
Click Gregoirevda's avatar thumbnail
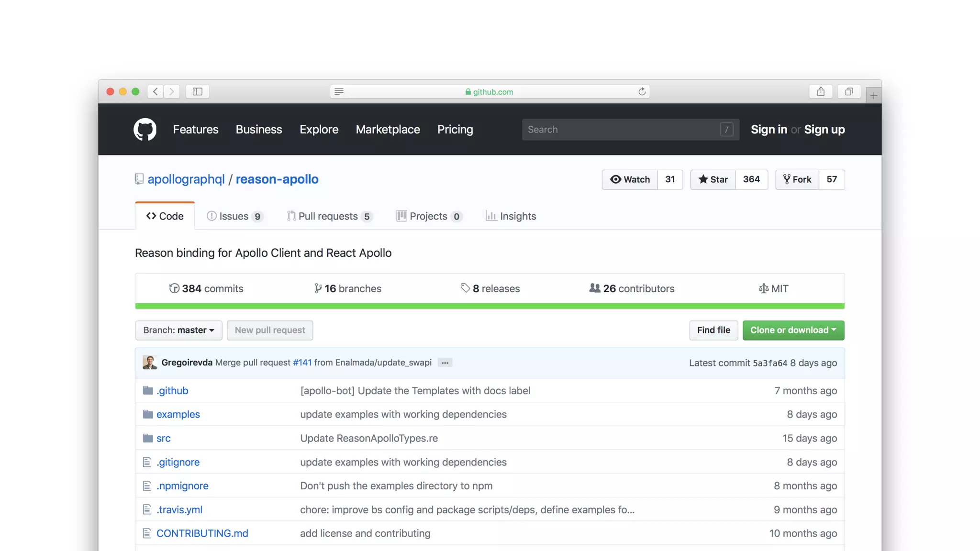[x=150, y=363]
